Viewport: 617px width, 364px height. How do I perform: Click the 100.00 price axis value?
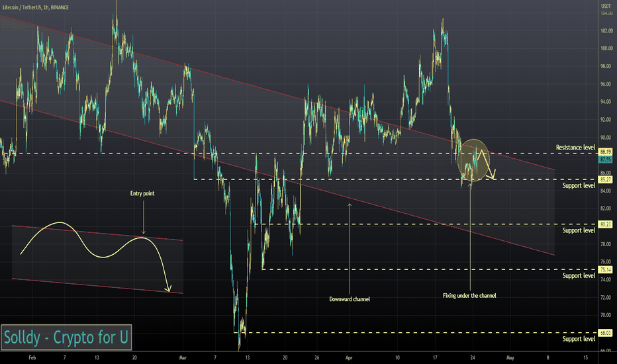pos(606,48)
